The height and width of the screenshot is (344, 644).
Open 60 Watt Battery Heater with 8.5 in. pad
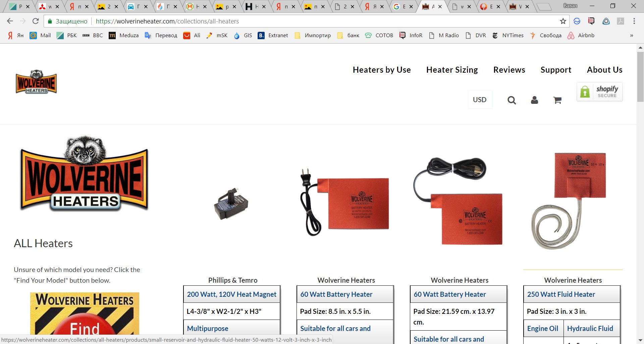point(336,294)
